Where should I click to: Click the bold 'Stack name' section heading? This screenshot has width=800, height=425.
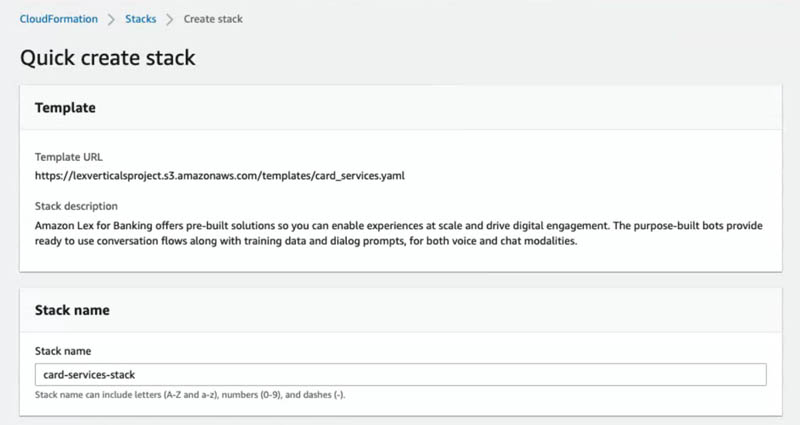click(72, 310)
